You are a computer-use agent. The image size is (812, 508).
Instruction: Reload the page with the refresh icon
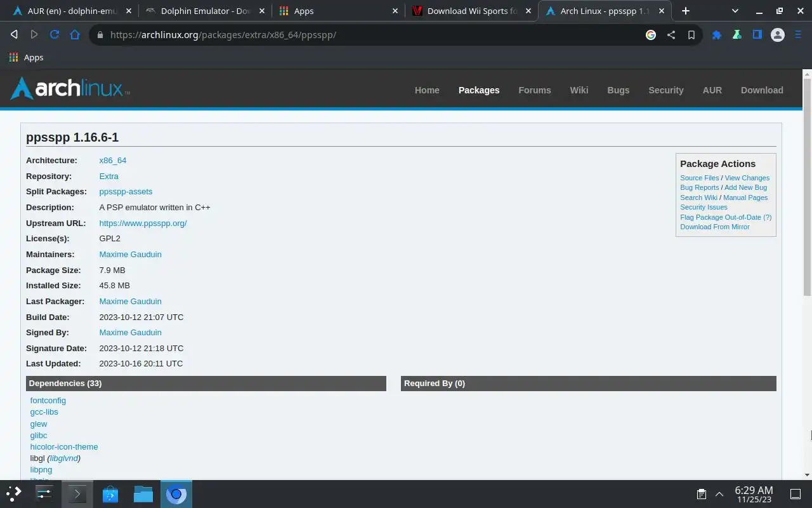pos(55,35)
